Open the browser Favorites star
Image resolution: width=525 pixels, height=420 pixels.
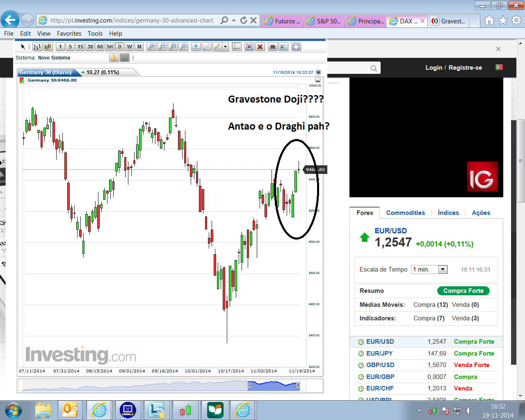point(503,21)
